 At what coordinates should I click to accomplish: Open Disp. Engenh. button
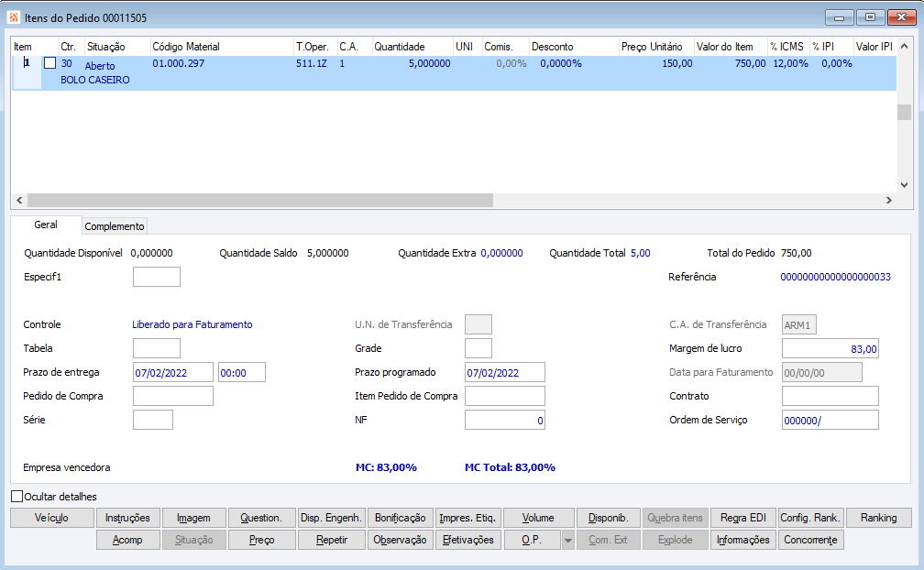click(x=331, y=518)
